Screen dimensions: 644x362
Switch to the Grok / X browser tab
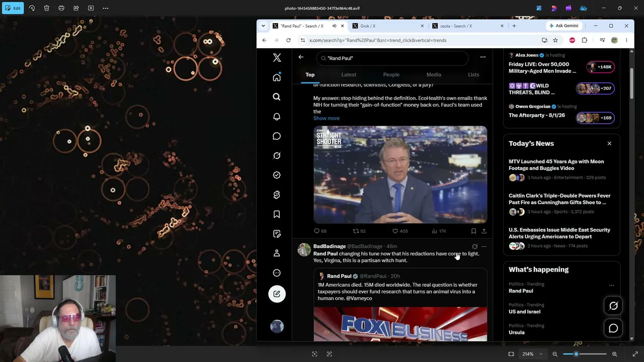388,26
